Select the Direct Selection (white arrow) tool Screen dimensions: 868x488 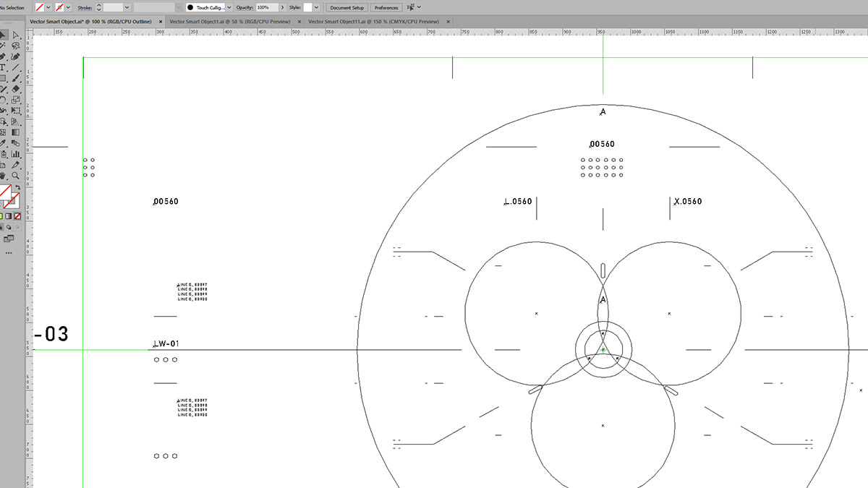click(x=15, y=34)
